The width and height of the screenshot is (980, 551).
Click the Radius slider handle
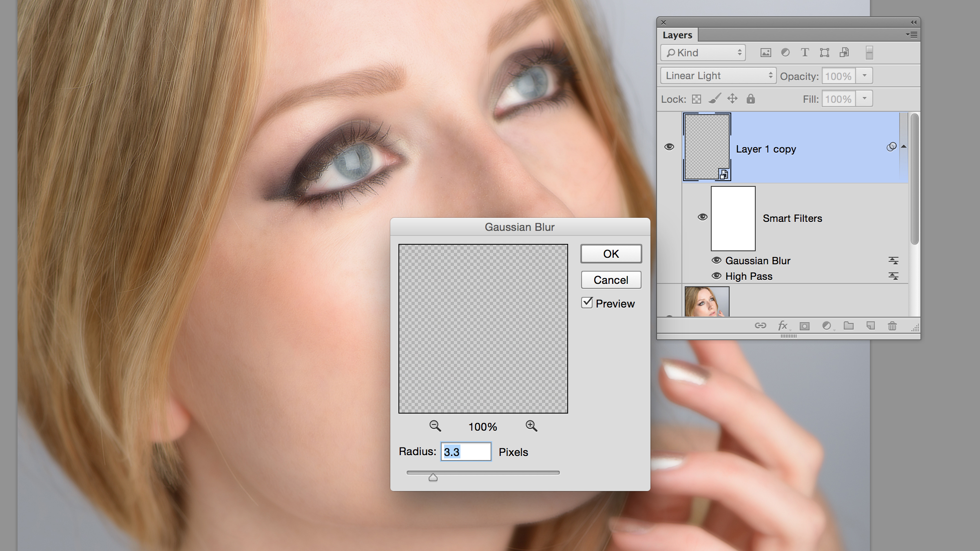[x=433, y=477]
